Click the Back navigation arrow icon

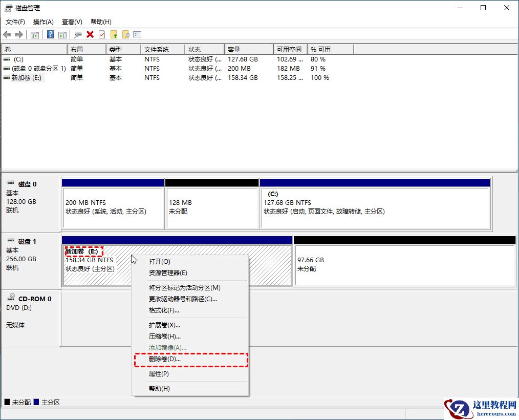coord(7,34)
